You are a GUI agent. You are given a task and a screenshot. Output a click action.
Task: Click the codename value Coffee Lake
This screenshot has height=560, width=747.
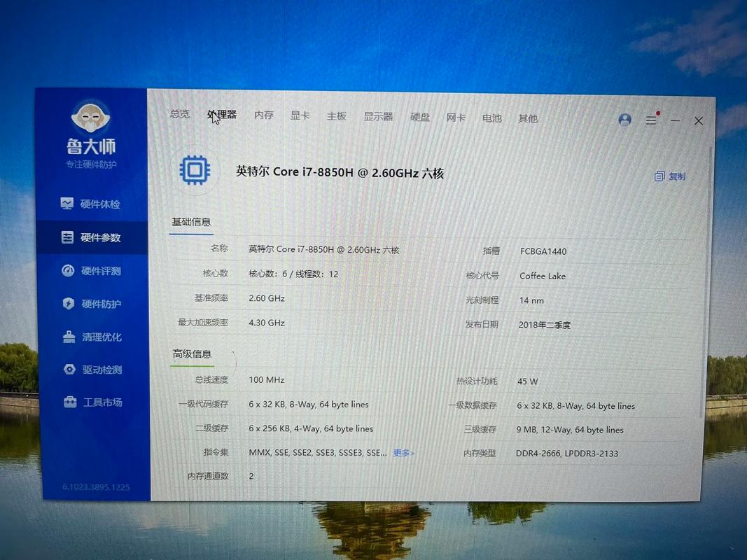pos(542,276)
